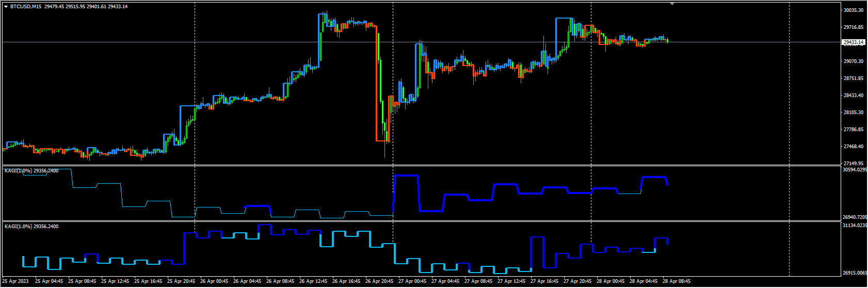Viewport: 868px width, 288px height.
Task: Click the 26 Apr 16:45 time label
Action: 346,282
